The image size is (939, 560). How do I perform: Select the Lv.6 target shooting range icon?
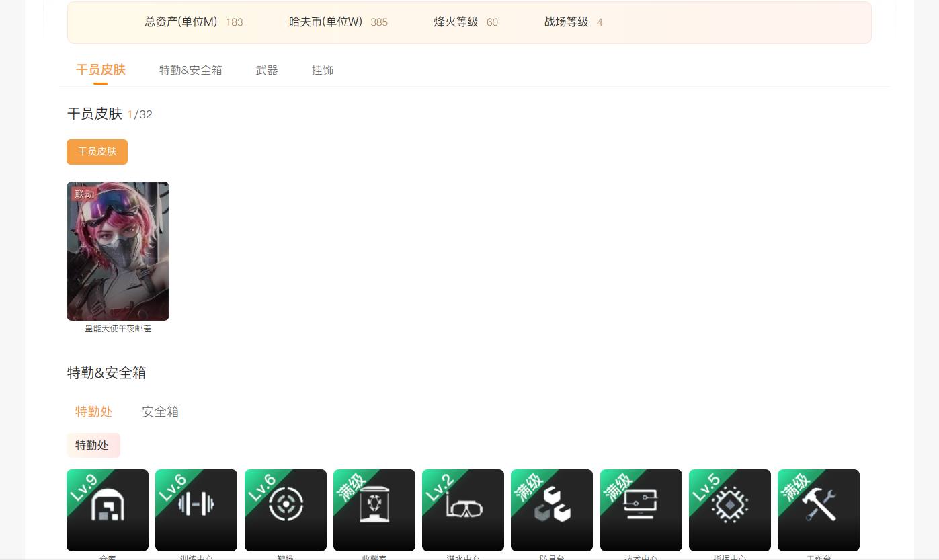[286, 510]
